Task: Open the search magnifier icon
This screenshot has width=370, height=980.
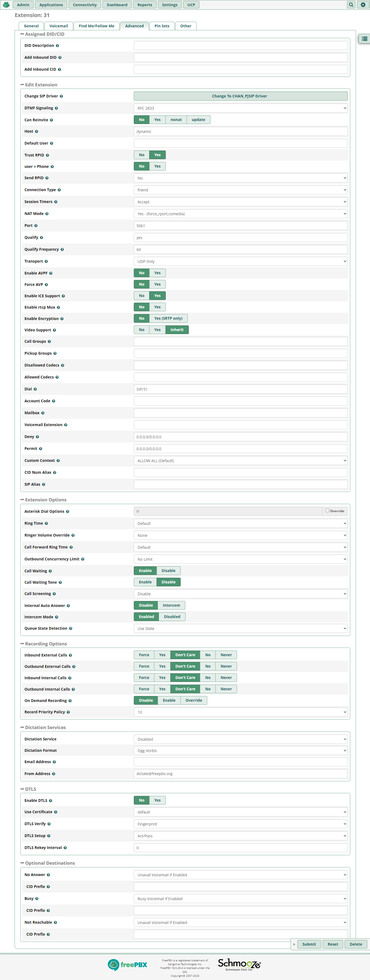Action: click(351, 5)
